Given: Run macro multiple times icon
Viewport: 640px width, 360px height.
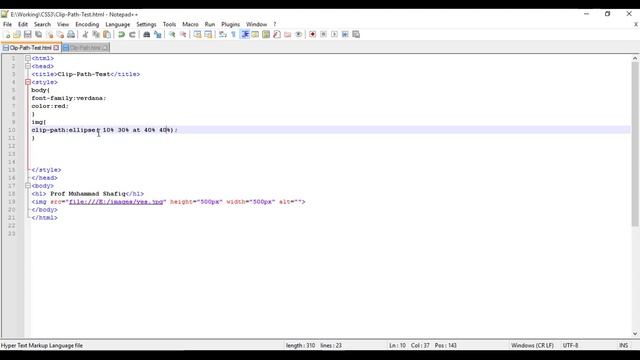Looking at the screenshot, I should (345, 35).
